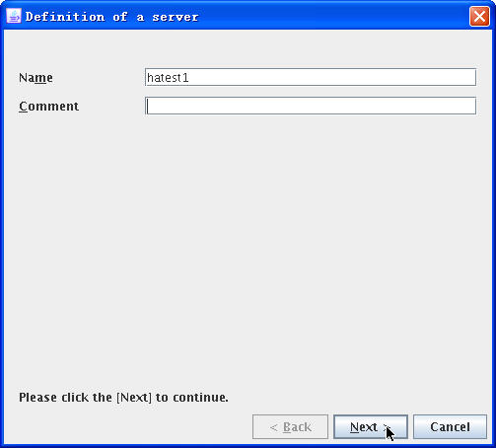Viewport: 496px width, 448px height.
Task: Click the disabled Back button
Action: coord(290,427)
